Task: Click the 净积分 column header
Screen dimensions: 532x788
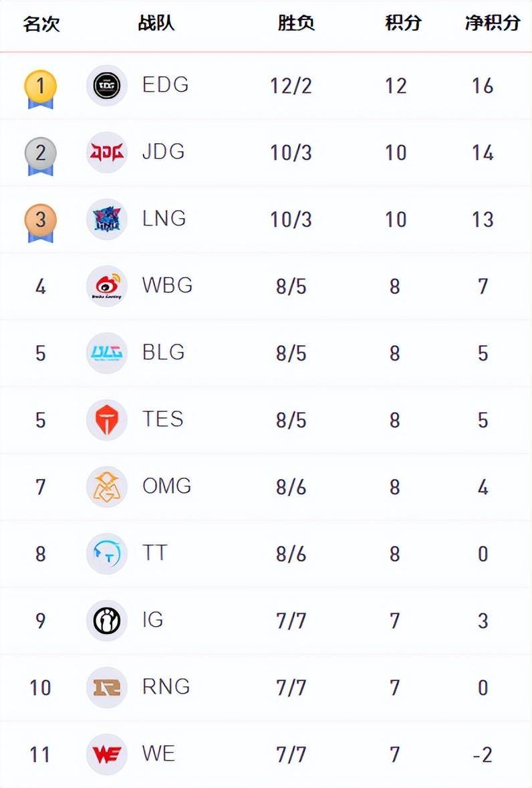Action: coord(492,23)
